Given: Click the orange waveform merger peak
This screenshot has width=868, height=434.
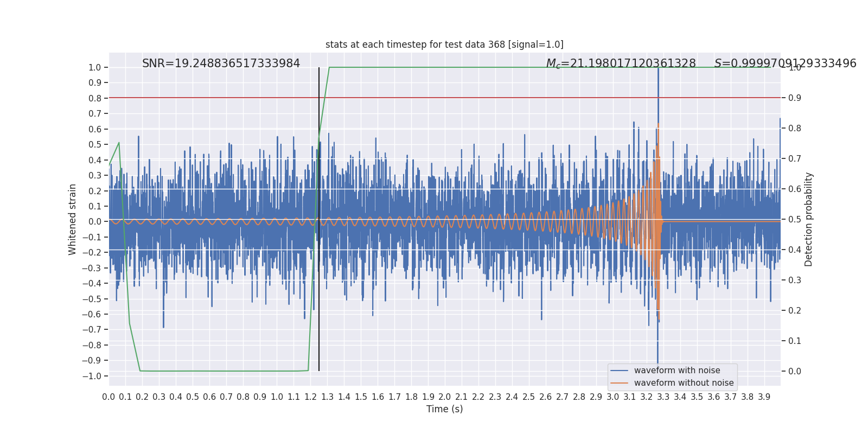Looking at the screenshot, I should point(658,126).
